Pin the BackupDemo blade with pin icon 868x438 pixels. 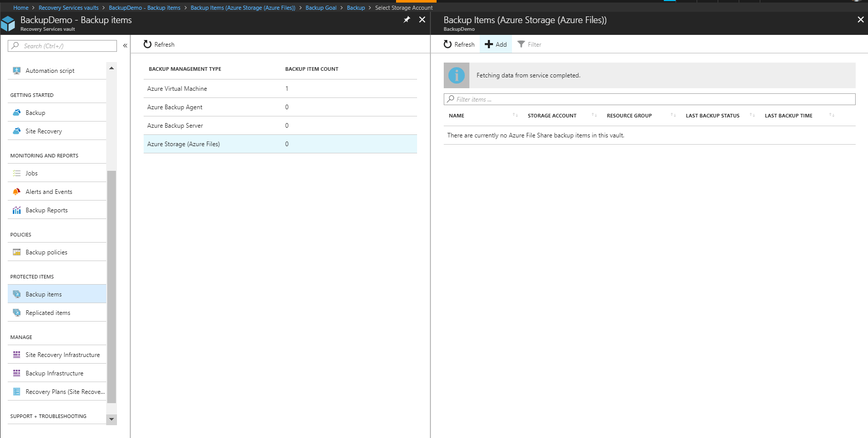(x=407, y=19)
